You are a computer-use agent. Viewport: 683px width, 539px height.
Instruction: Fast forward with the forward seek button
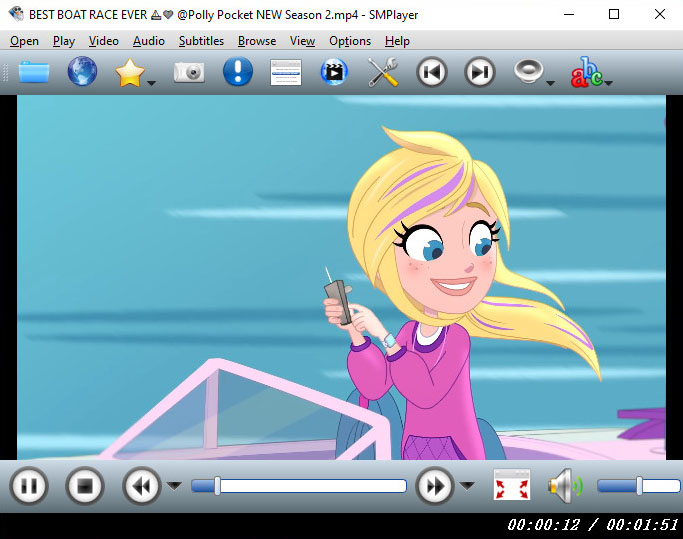(x=434, y=486)
